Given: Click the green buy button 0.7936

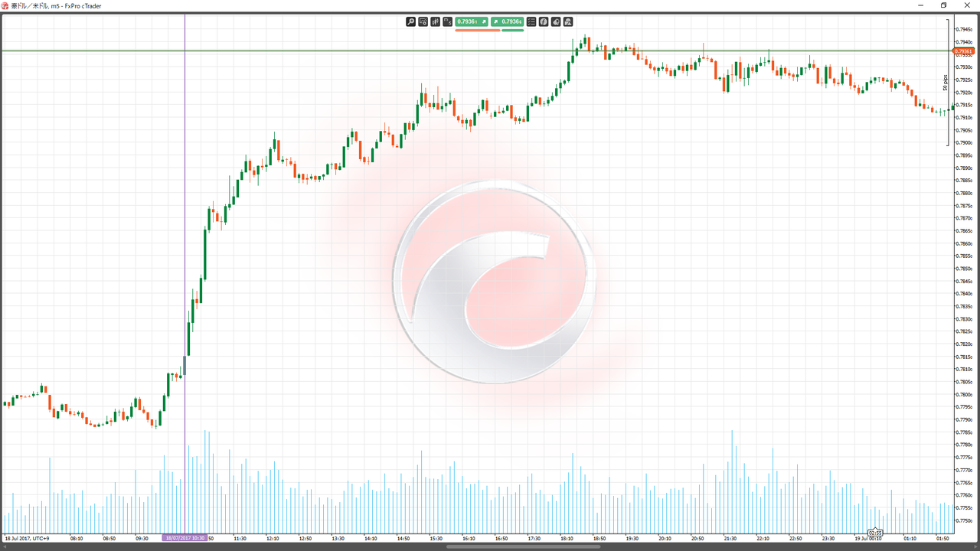Looking at the screenshot, I should pos(508,21).
